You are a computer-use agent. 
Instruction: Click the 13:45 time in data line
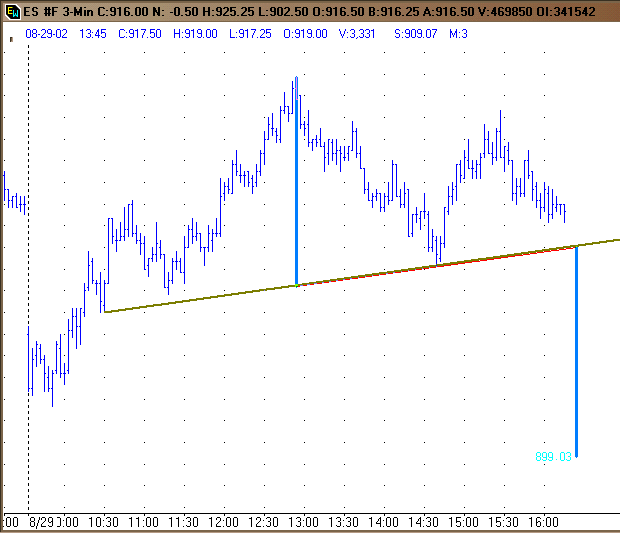[x=93, y=32]
